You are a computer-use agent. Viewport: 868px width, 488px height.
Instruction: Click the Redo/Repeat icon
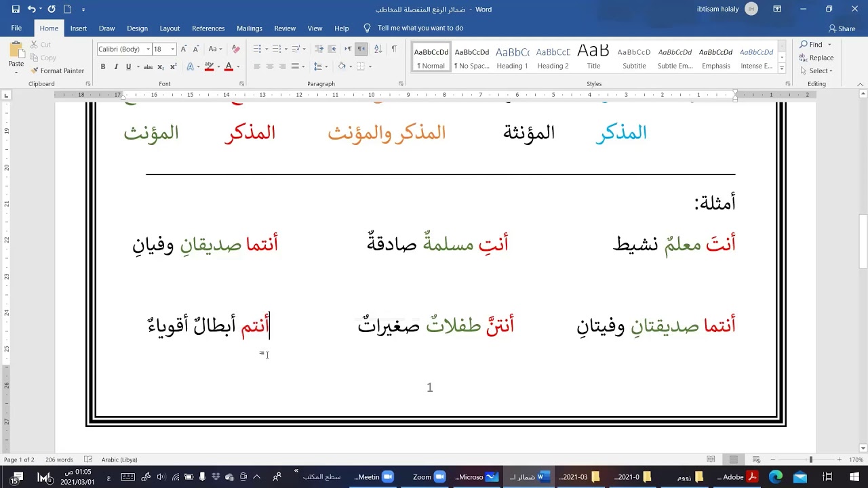point(52,9)
